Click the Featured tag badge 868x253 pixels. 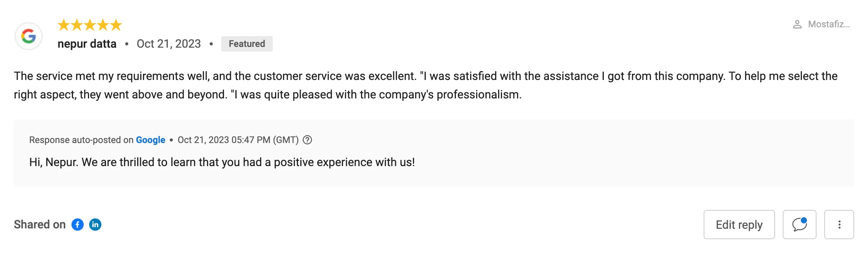click(x=247, y=44)
